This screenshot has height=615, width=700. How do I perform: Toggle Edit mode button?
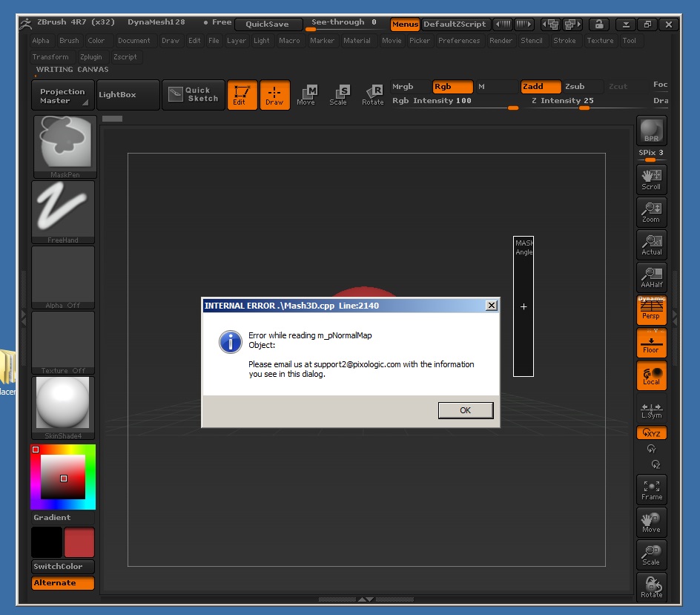click(x=242, y=95)
